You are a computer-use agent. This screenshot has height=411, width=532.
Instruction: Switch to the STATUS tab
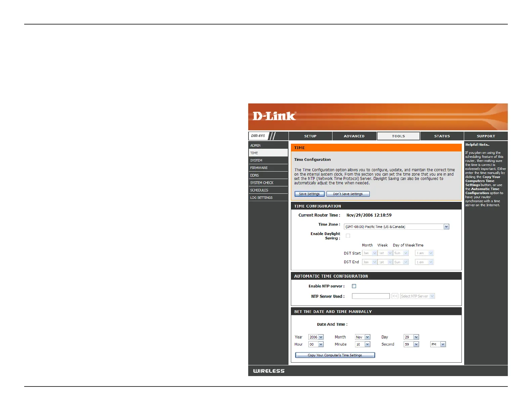[x=442, y=136]
